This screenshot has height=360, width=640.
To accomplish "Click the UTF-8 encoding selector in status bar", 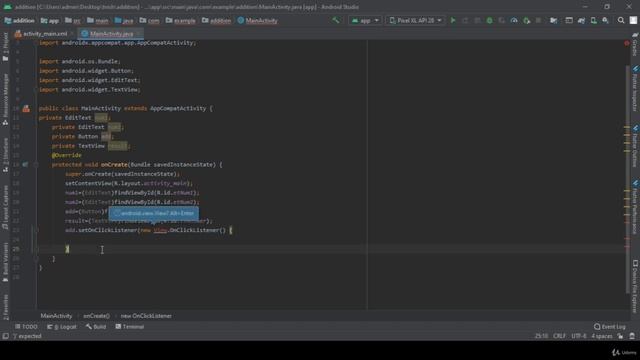I will click(578, 336).
